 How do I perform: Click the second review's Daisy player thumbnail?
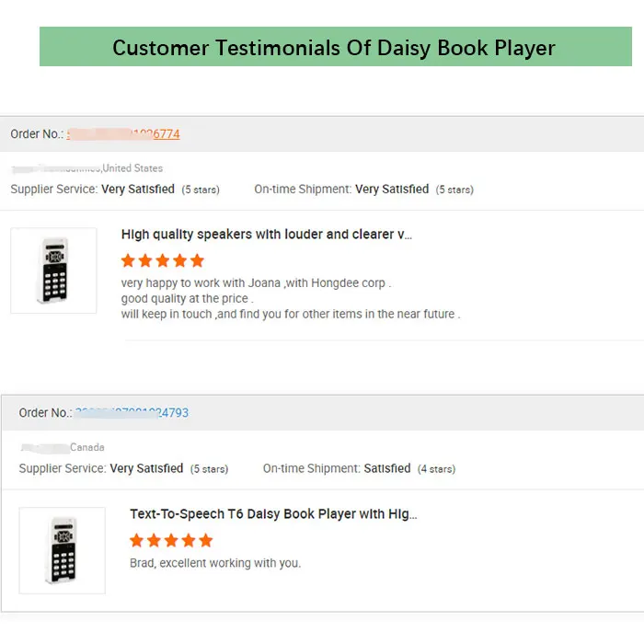[x=62, y=550]
